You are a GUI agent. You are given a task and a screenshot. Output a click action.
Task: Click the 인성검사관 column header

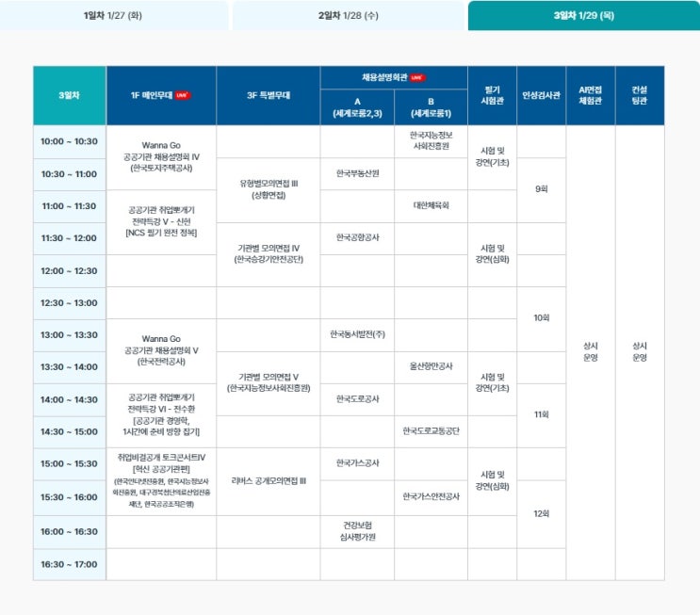click(542, 95)
